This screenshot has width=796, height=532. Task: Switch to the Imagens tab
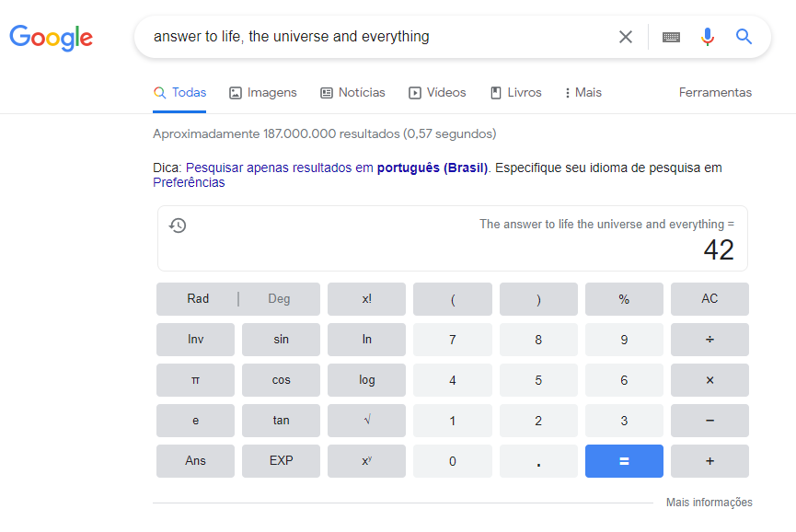point(263,93)
